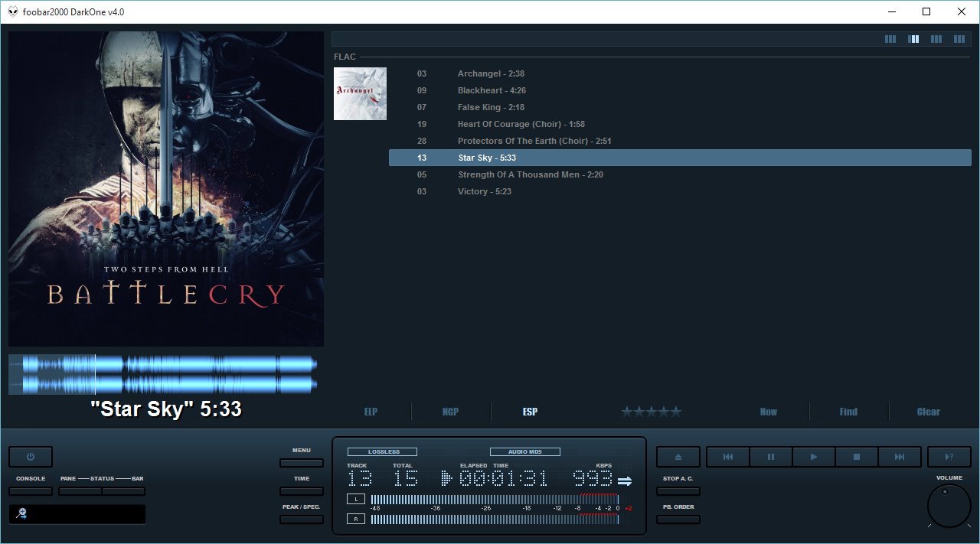Screen dimensions: 980x544
Task: Click the R channel indicator
Action: coord(356,519)
